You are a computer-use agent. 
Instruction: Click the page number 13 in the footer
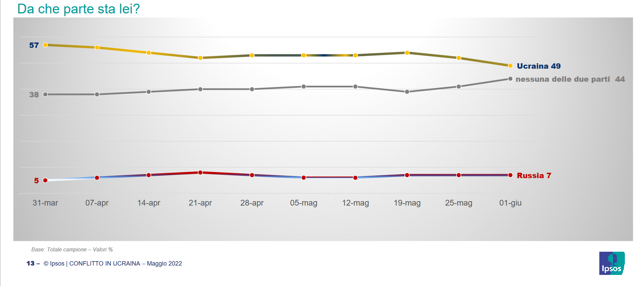click(x=31, y=263)
